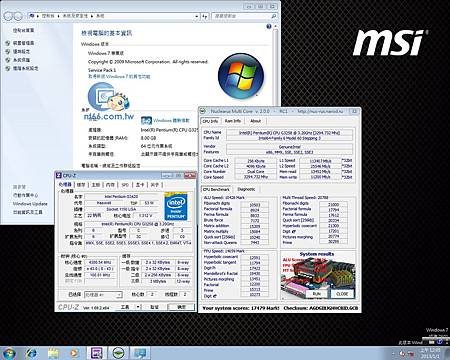Click the Windows 7 logo in the System window
450x360 pixels.
(x=241, y=76)
